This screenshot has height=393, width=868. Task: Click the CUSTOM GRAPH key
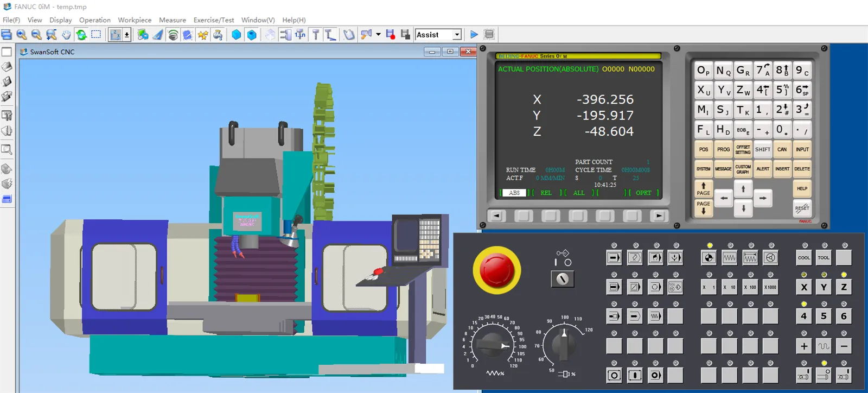[743, 169]
